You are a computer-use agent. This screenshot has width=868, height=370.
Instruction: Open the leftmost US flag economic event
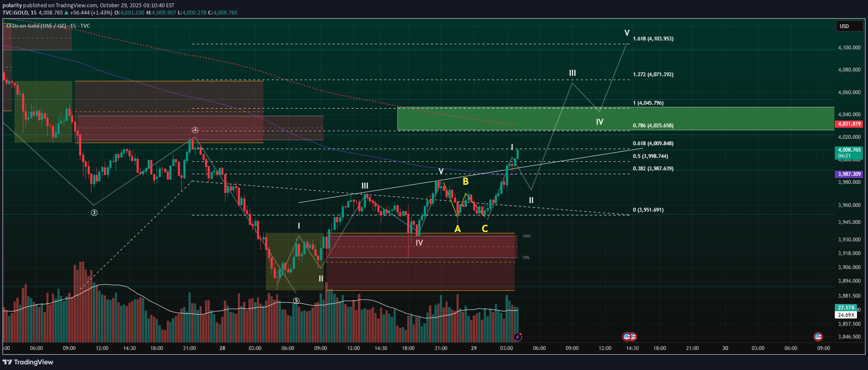(x=627, y=337)
